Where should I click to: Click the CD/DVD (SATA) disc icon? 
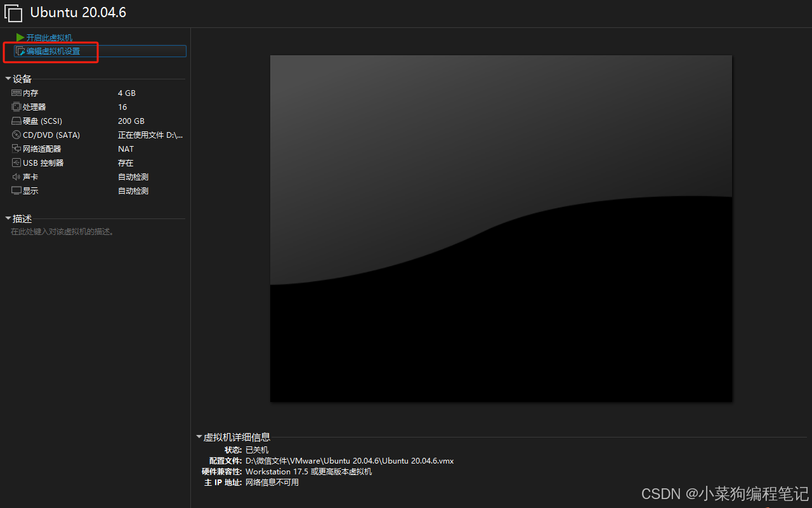[16, 135]
